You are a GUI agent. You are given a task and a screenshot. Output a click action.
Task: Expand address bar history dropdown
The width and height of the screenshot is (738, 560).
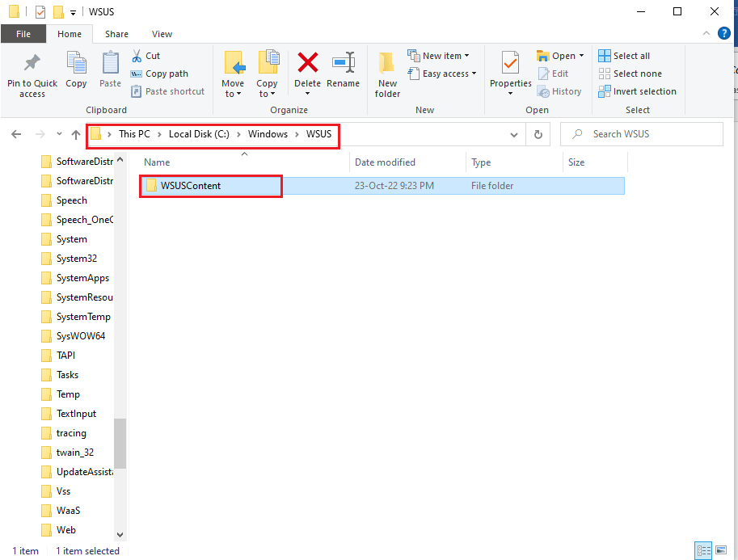click(514, 135)
